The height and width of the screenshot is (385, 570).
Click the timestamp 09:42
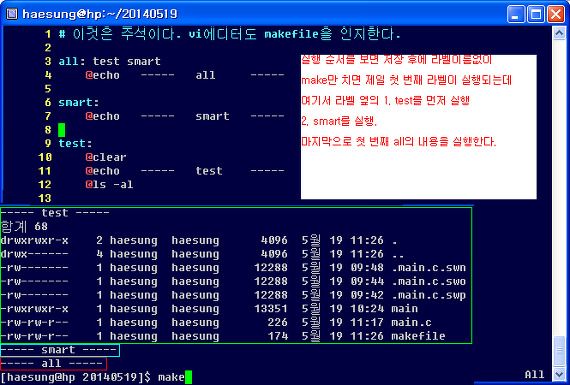coord(367,295)
